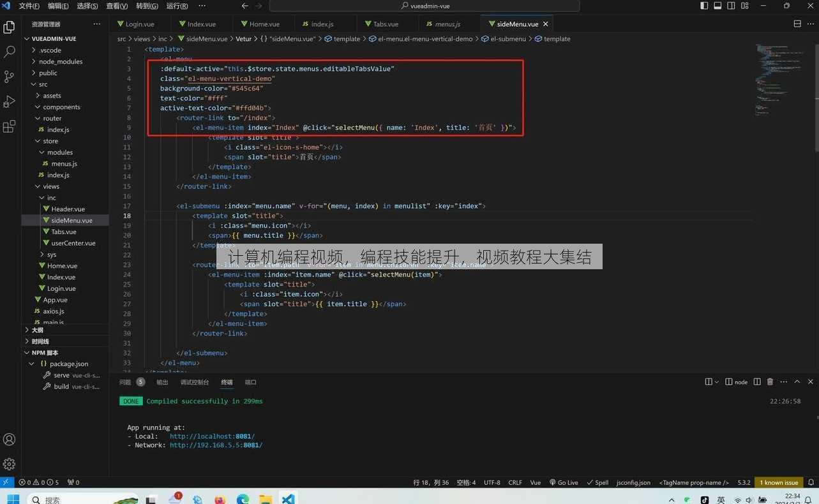The width and height of the screenshot is (819, 504).
Task: Open the Manage gear icon
Action: pyautogui.click(x=9, y=464)
